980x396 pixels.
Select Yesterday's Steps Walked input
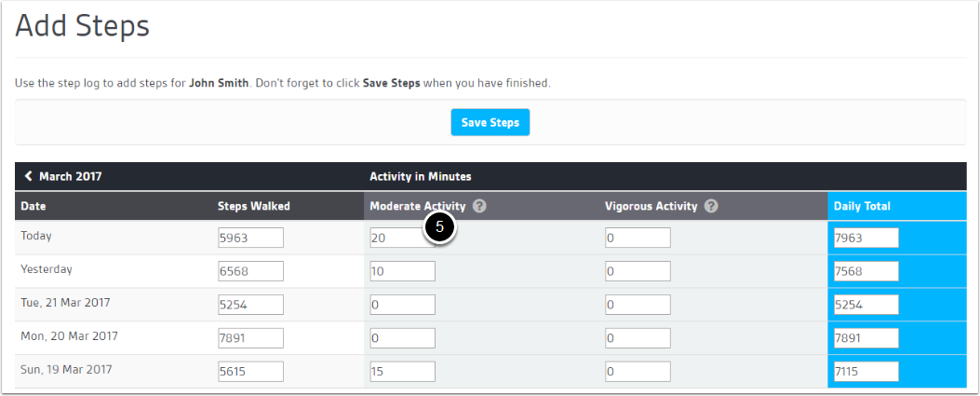pos(250,271)
